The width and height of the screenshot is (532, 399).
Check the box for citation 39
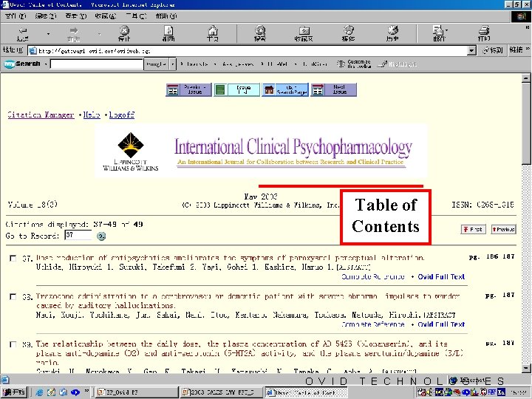coord(13,344)
